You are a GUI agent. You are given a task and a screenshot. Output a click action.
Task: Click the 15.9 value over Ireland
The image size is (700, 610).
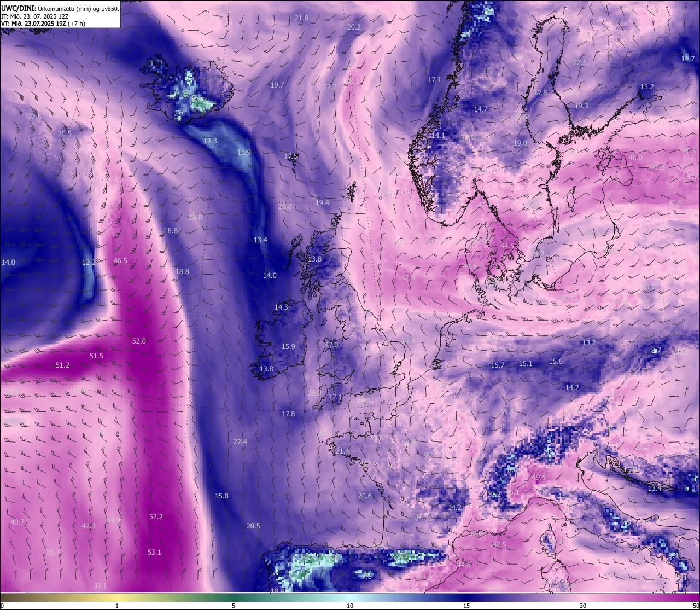(288, 346)
